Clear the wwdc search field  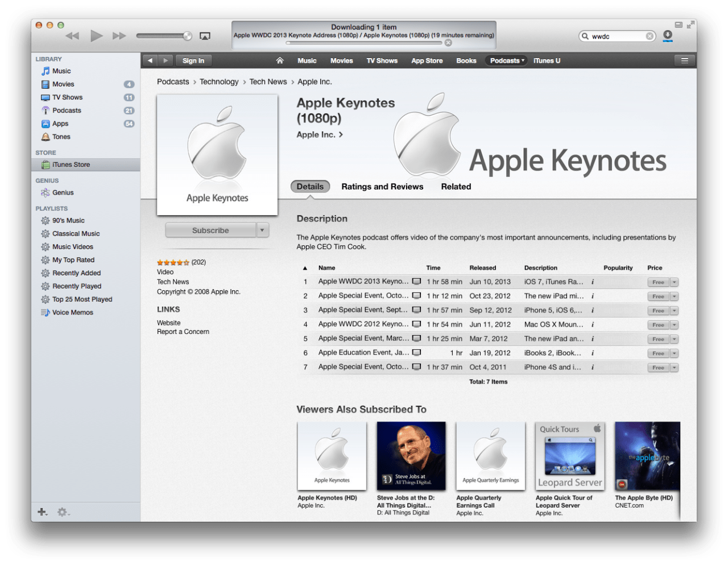[650, 36]
